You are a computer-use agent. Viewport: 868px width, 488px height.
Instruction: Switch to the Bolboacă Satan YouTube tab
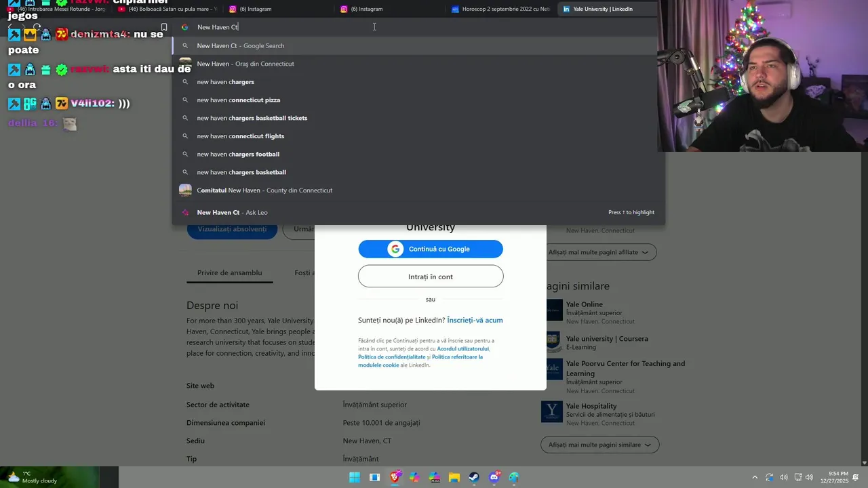click(x=167, y=9)
